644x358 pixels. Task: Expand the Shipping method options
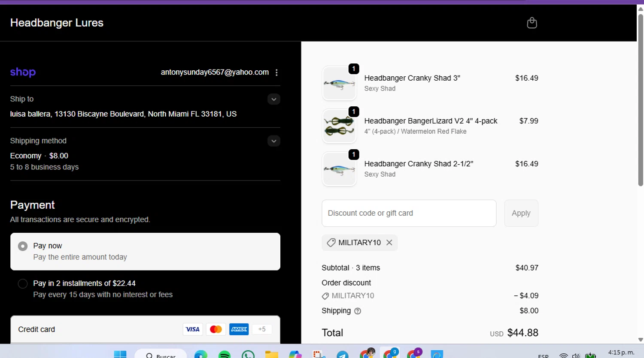[x=273, y=141]
